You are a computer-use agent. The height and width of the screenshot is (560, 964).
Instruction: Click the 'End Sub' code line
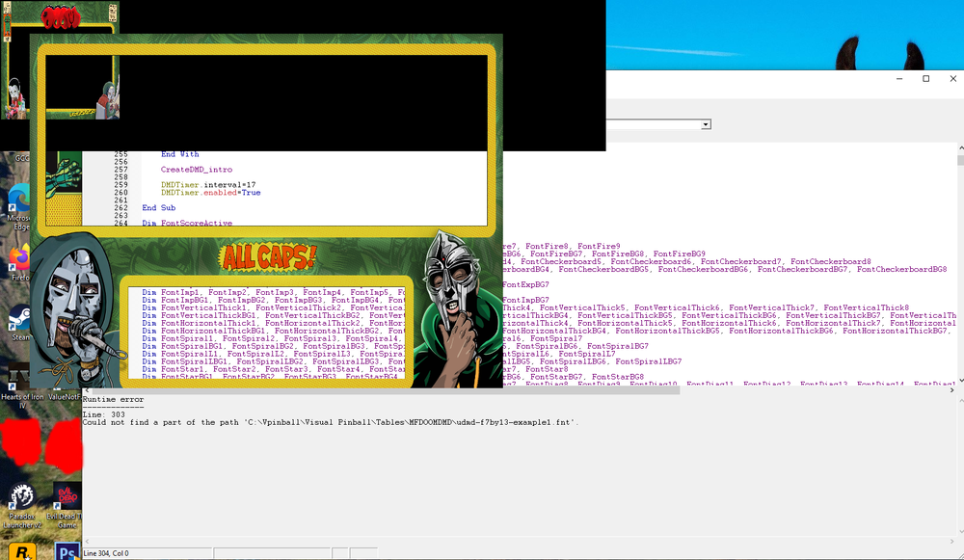pyautogui.click(x=159, y=208)
